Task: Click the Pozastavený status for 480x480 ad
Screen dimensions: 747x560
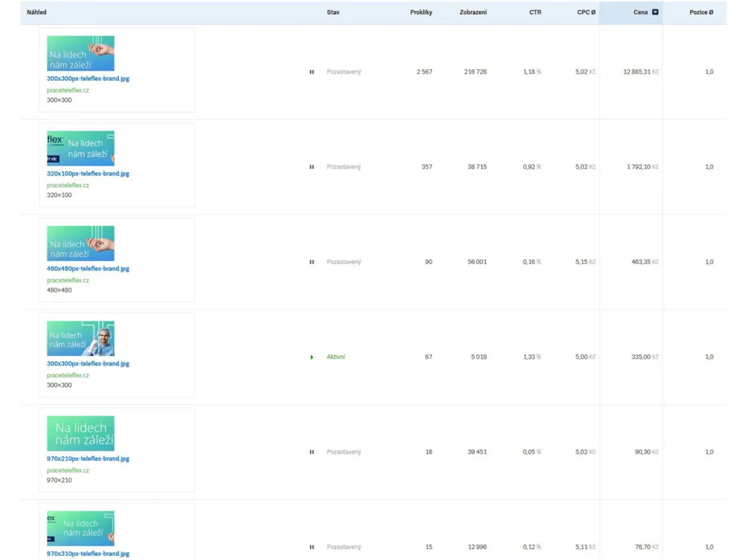Action: pyautogui.click(x=344, y=262)
